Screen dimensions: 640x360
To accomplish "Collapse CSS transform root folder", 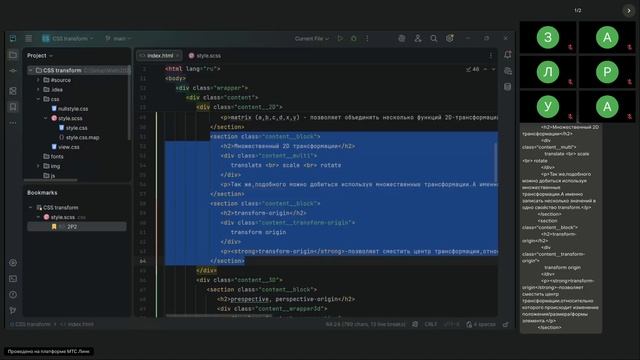I will (31, 71).
